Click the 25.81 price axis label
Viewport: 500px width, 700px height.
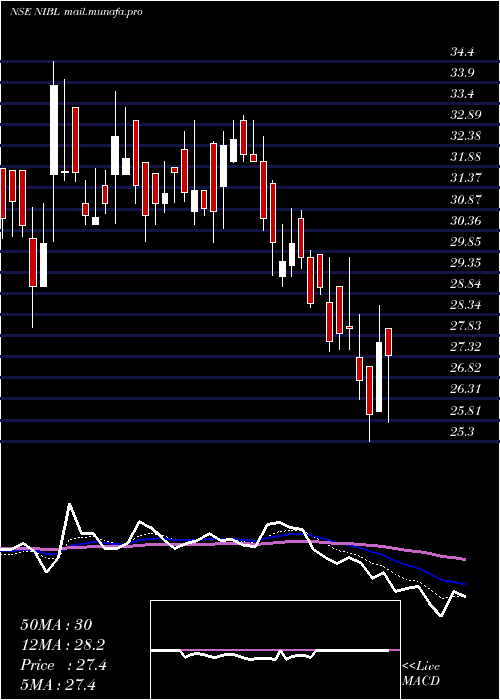[x=466, y=411]
